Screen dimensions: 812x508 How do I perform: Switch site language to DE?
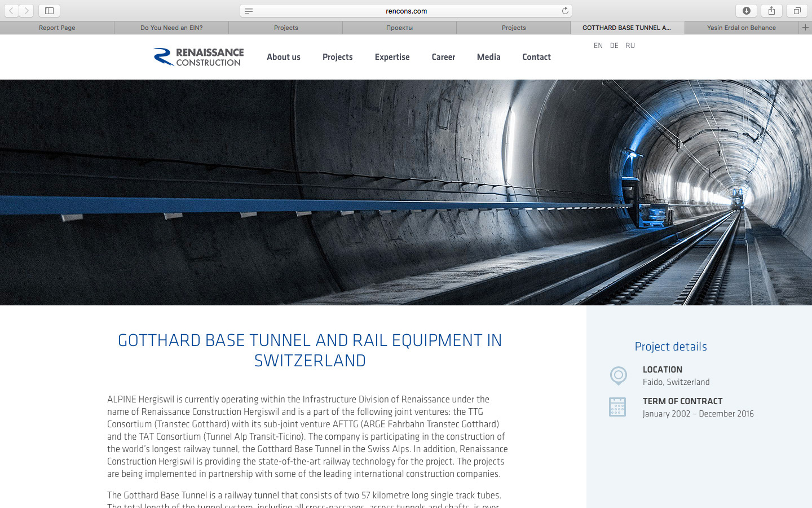coord(614,46)
